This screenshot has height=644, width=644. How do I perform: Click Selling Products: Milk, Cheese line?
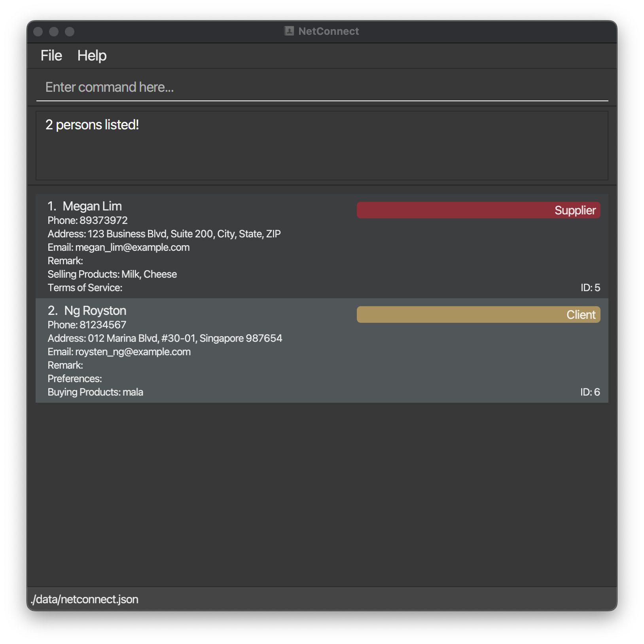click(112, 274)
